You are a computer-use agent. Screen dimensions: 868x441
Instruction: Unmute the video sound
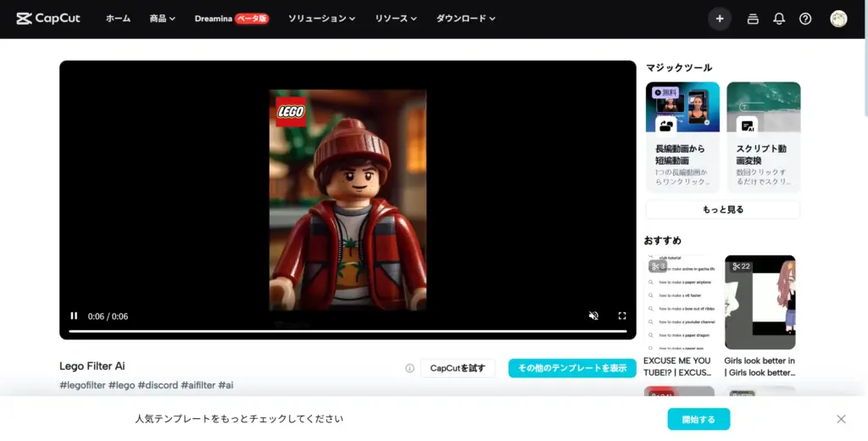tap(593, 315)
